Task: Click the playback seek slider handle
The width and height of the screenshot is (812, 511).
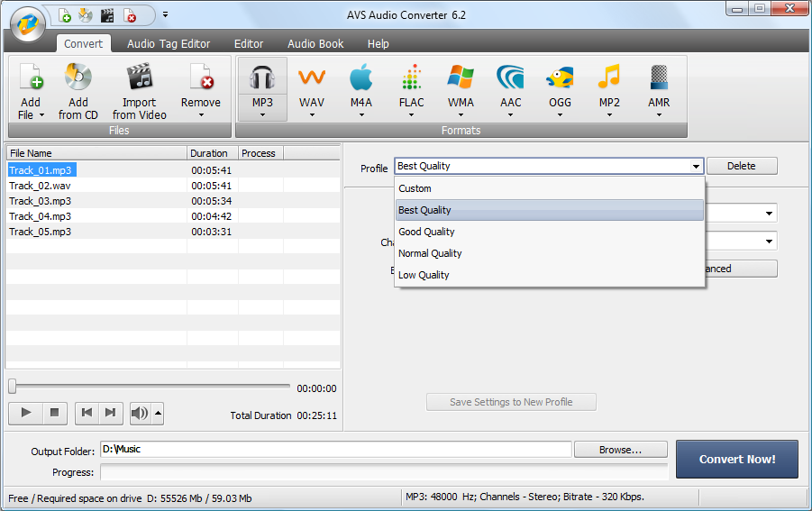Action: coord(13,387)
